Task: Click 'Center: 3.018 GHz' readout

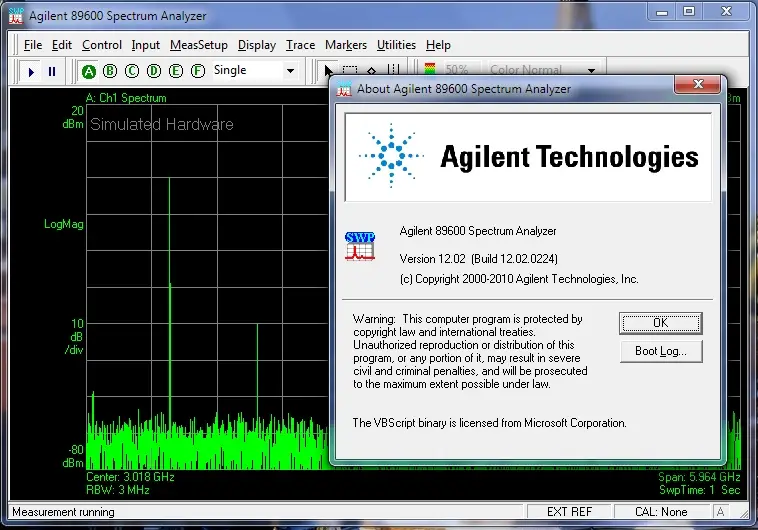Action: [x=130, y=477]
